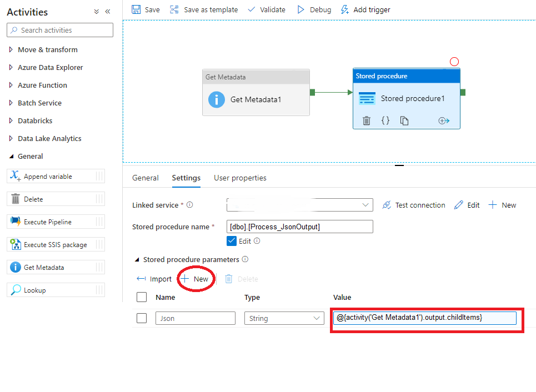This screenshot has height=392, width=536.
Task: Expand all activities with double chevron down
Action: coord(97,12)
